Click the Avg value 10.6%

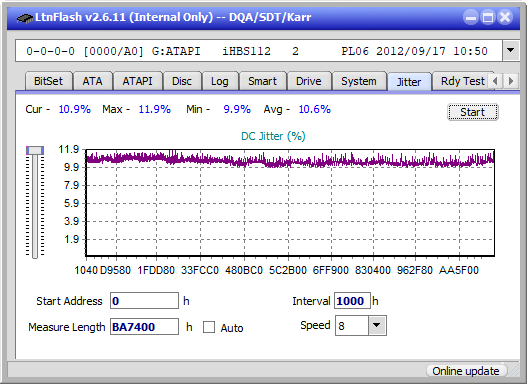tap(315, 110)
